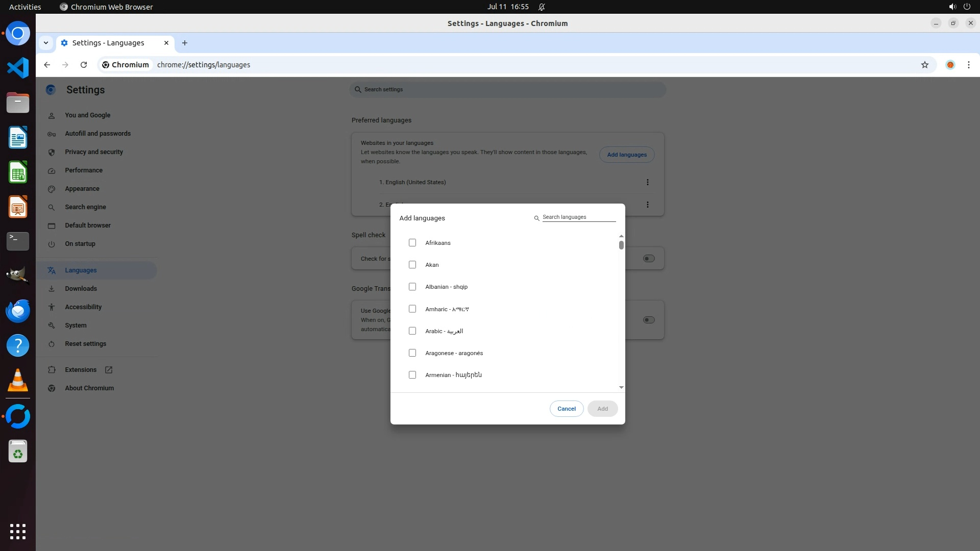Open the Chromium three-dot menu

[x=968, y=65]
